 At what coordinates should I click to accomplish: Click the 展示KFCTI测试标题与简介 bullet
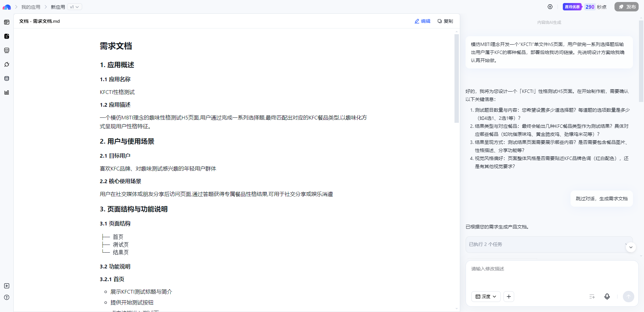(141, 292)
